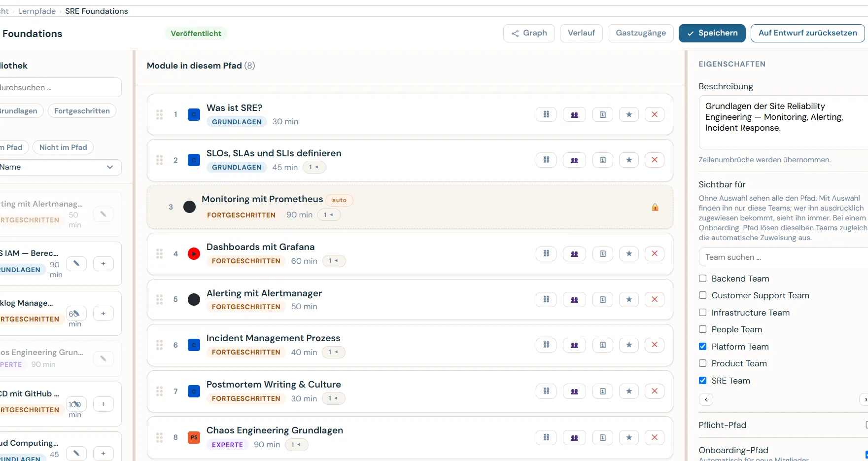Viewport: 868px width, 461px height.
Task: Click the Team suchen search field
Action: (783, 257)
